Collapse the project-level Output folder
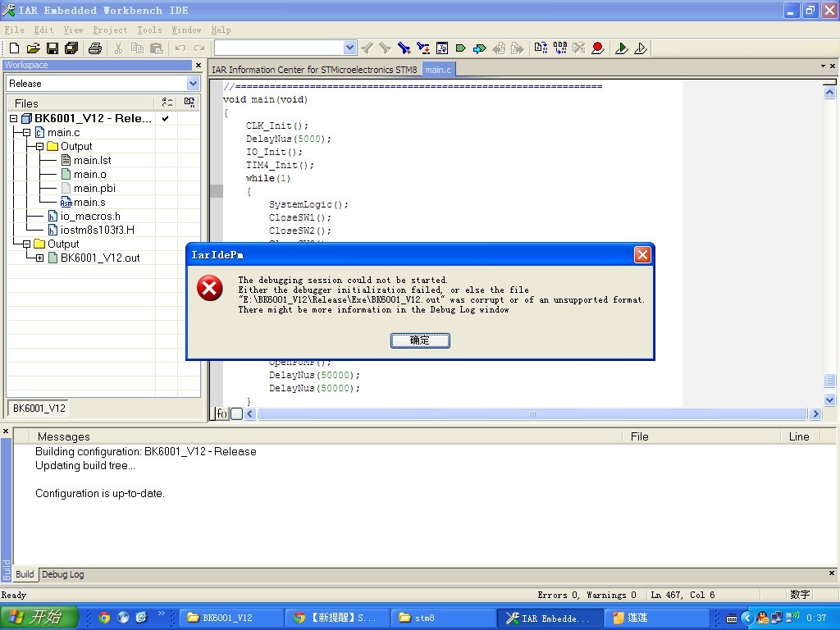 pos(27,244)
